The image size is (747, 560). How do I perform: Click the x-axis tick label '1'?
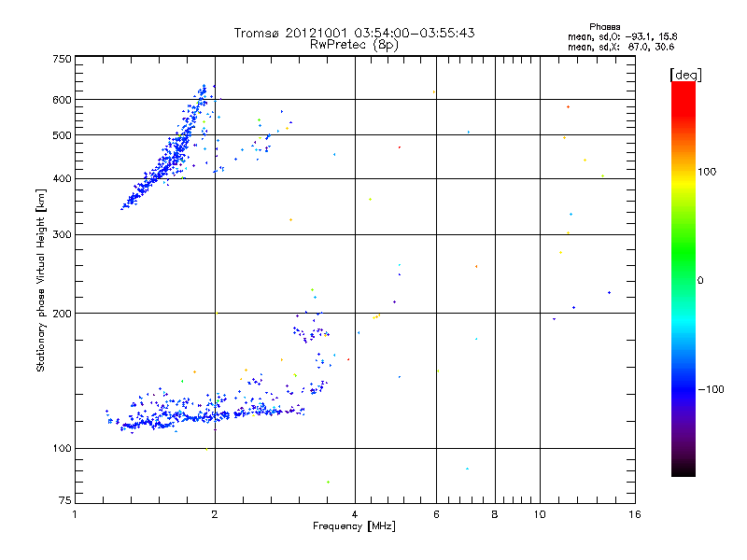[75, 514]
